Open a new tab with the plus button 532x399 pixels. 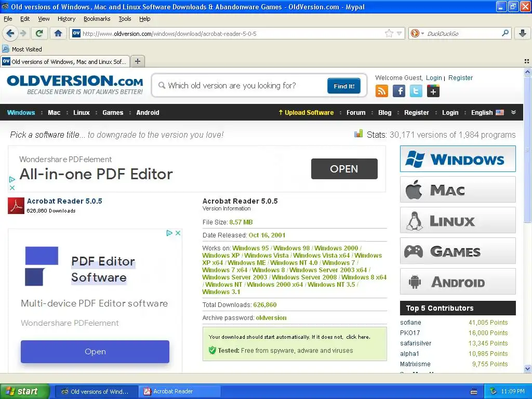137,61
